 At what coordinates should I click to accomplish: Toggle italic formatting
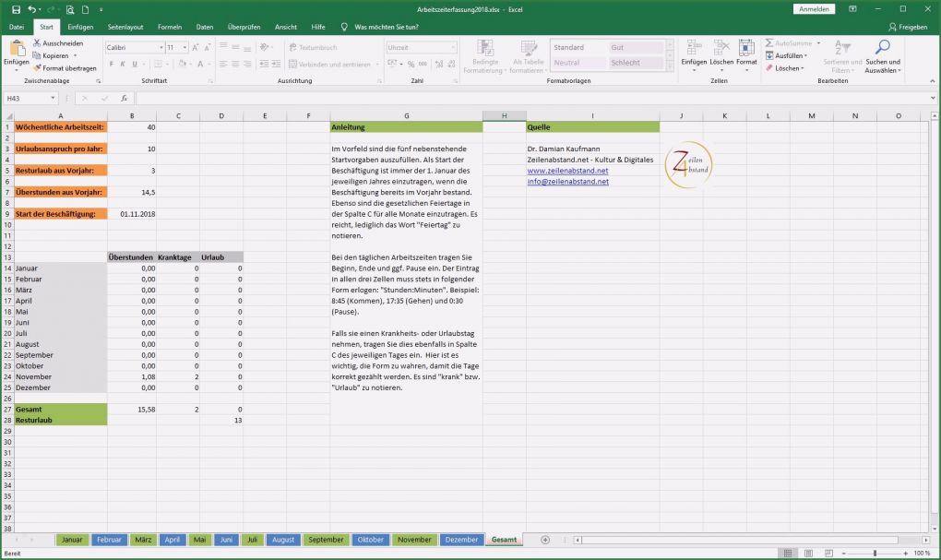pos(122,64)
